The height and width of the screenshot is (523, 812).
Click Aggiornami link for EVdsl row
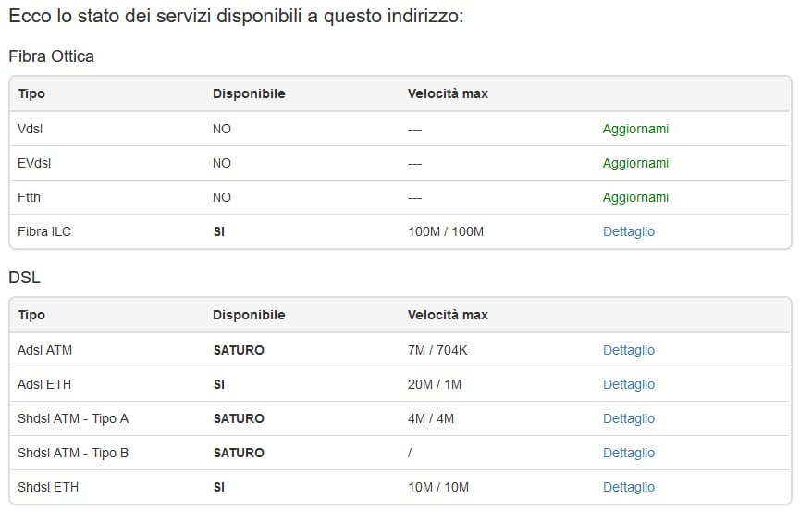click(635, 163)
